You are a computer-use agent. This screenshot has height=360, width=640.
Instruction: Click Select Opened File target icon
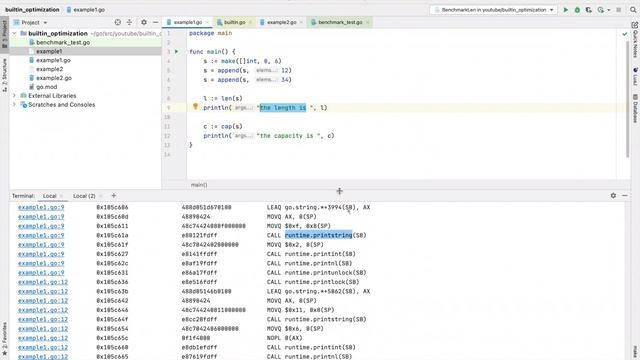118,22
